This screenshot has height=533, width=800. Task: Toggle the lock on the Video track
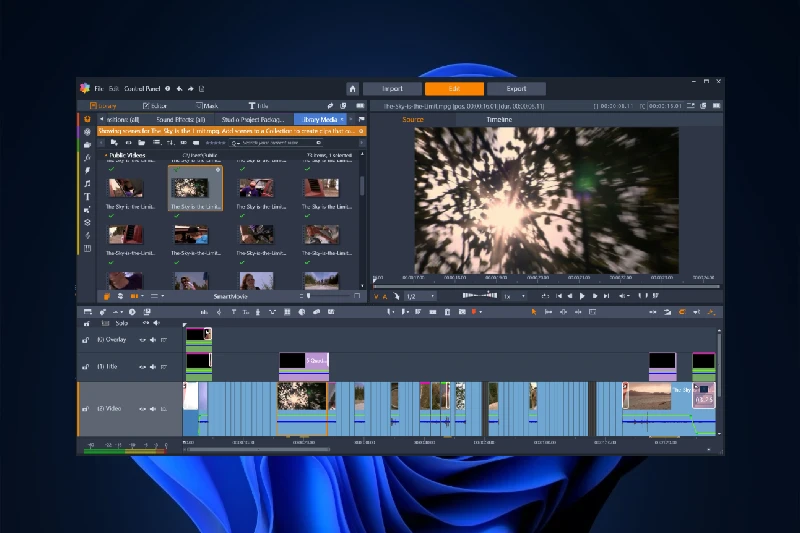(86, 409)
